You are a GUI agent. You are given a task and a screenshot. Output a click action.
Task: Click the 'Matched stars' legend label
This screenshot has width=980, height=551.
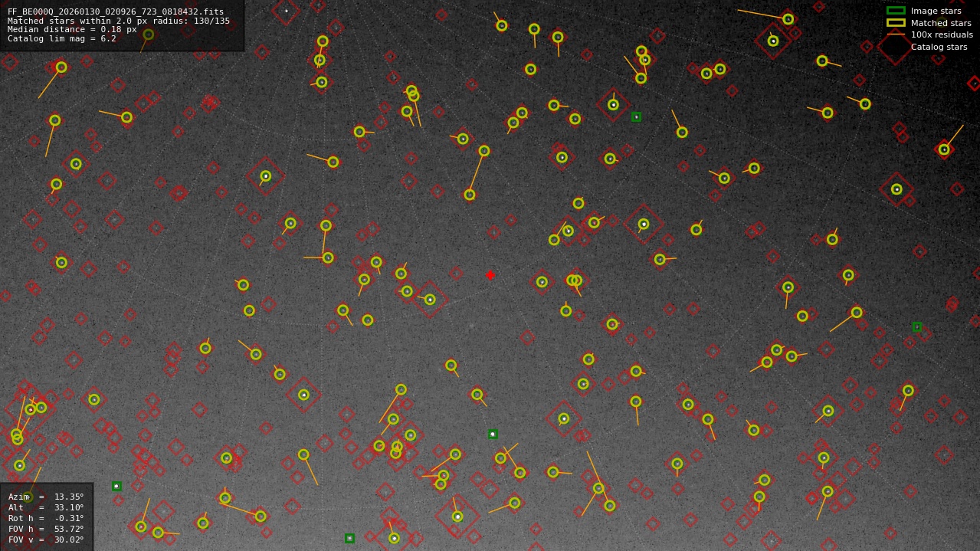(x=941, y=23)
